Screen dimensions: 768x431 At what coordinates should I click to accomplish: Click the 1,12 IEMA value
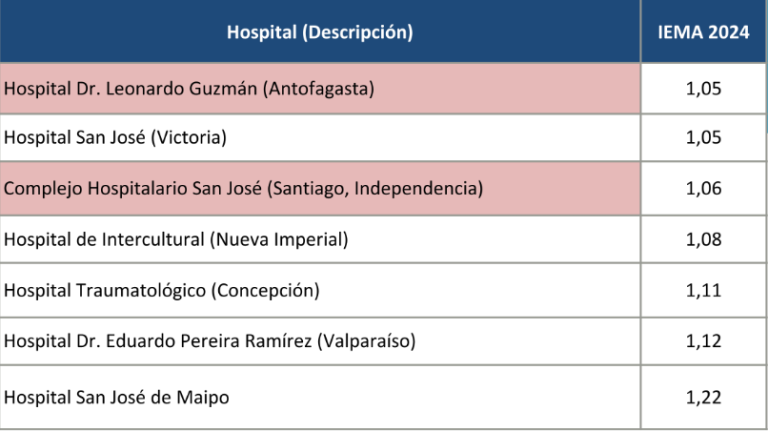tap(703, 341)
